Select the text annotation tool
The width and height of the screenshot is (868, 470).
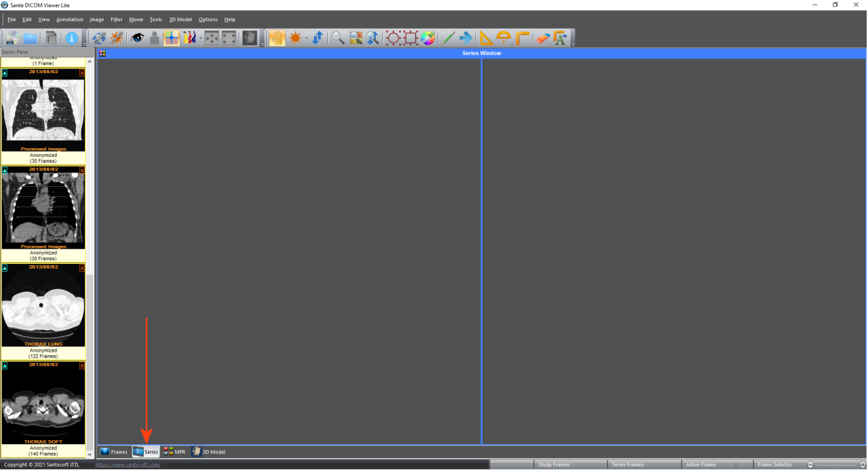coord(559,38)
